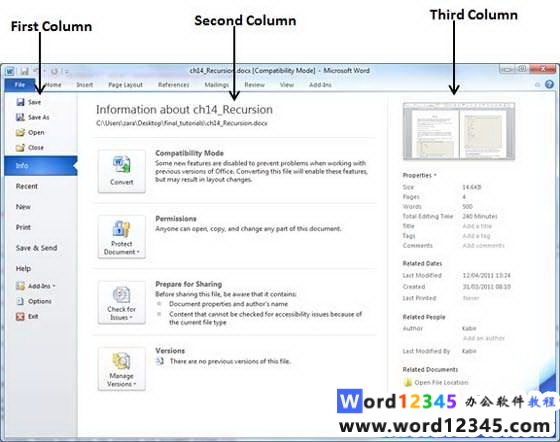Screen dimensions: 560x442
Task: Click the Save icon in Quick Access Toolbar
Action: pyautogui.click(x=24, y=71)
